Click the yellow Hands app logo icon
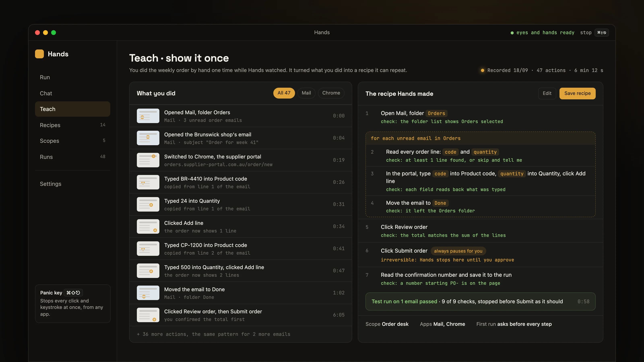Image resolution: width=644 pixels, height=362 pixels. 39,54
